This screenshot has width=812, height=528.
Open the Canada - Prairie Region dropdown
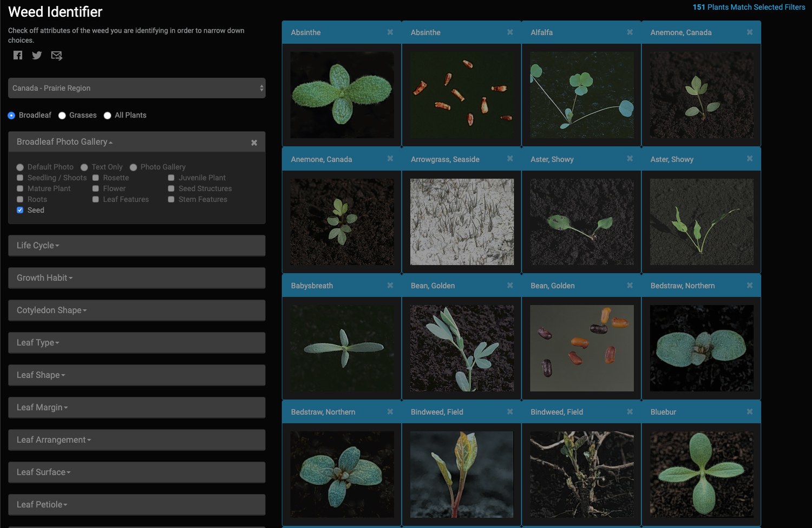pos(137,88)
